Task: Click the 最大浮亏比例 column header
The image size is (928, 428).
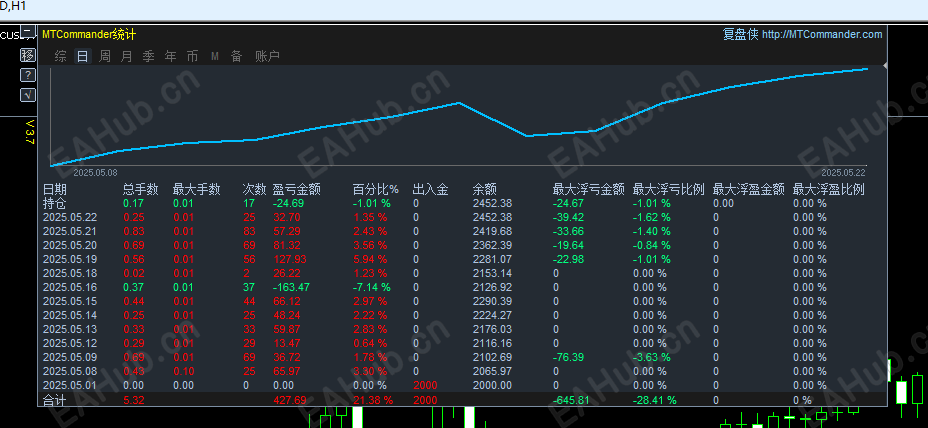Action: (x=669, y=189)
